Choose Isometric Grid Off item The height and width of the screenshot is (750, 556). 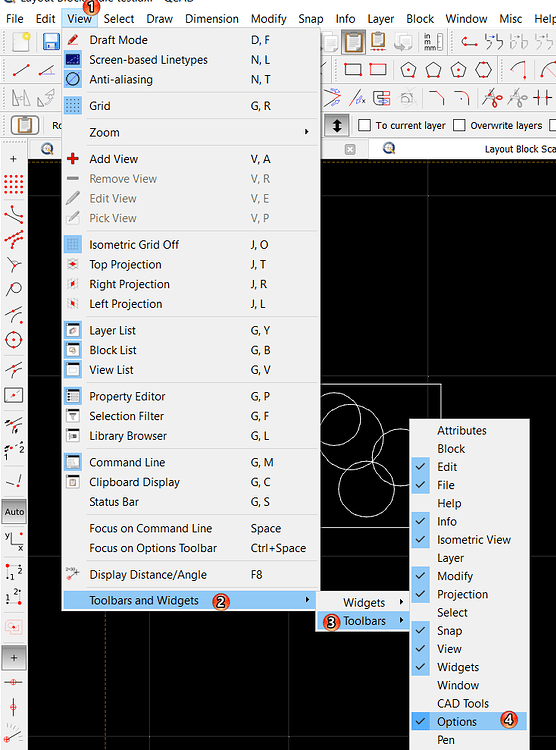(x=191, y=245)
